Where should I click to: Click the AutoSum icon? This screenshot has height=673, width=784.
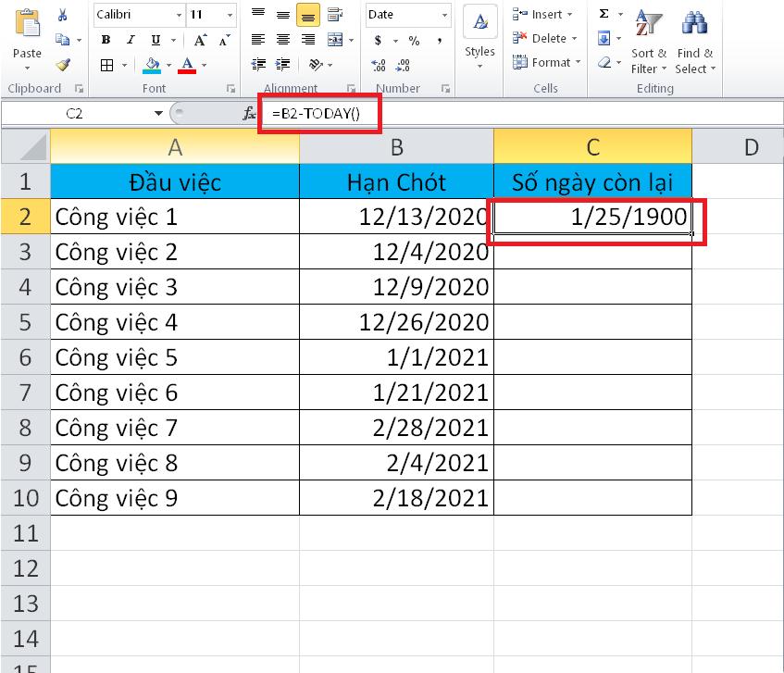(x=603, y=13)
